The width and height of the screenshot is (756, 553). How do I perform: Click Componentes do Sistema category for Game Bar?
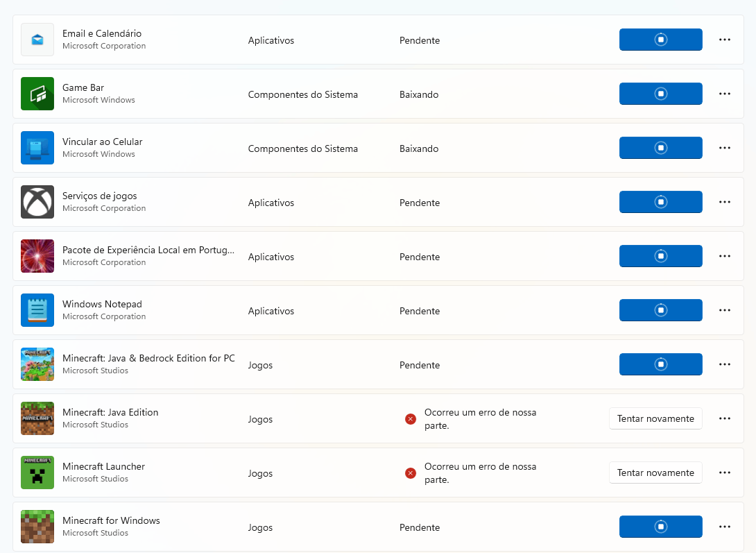(x=303, y=94)
